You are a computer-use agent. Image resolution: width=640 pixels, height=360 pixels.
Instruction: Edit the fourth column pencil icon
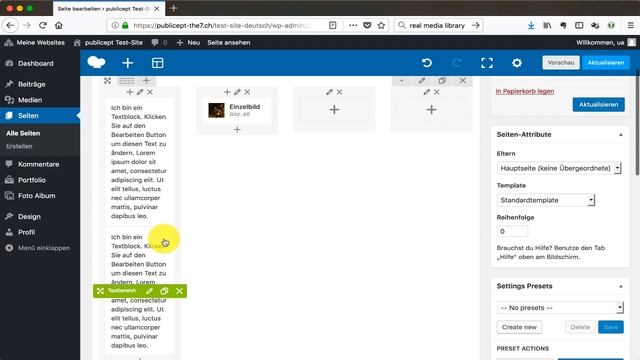coord(427,92)
